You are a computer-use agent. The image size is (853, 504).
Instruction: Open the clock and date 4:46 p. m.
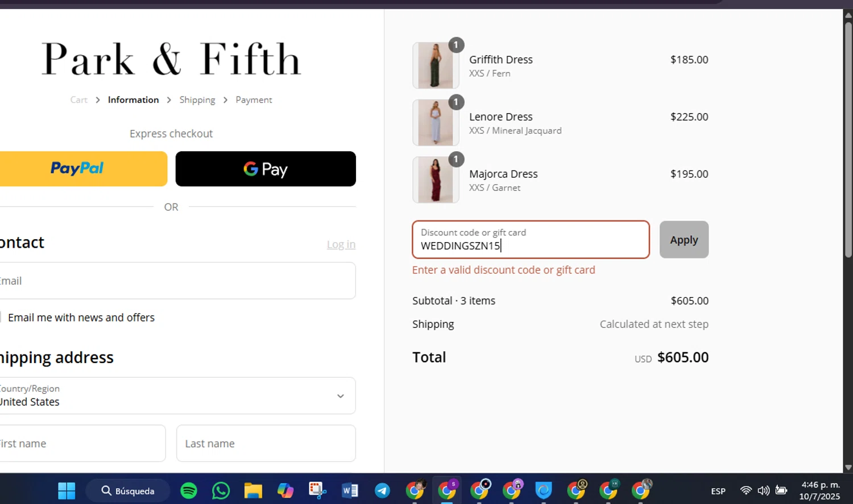tap(820, 490)
